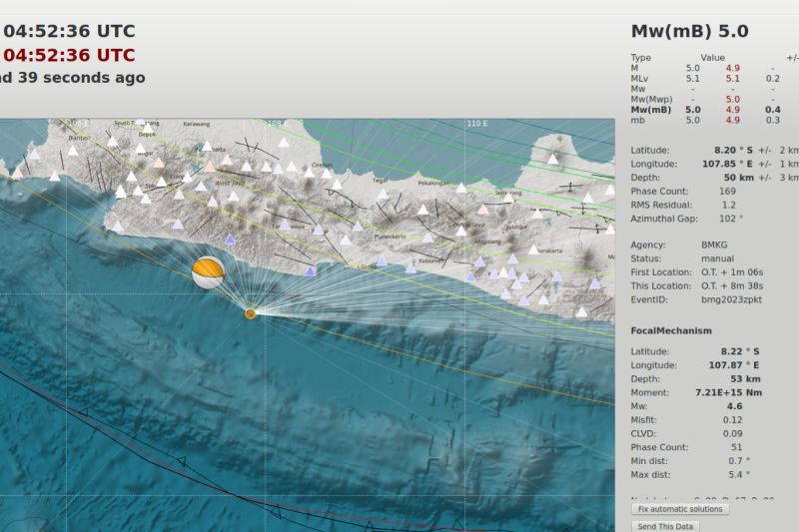Select the station triangle right of Pekalongan
The width and height of the screenshot is (799, 532).
coord(460,187)
